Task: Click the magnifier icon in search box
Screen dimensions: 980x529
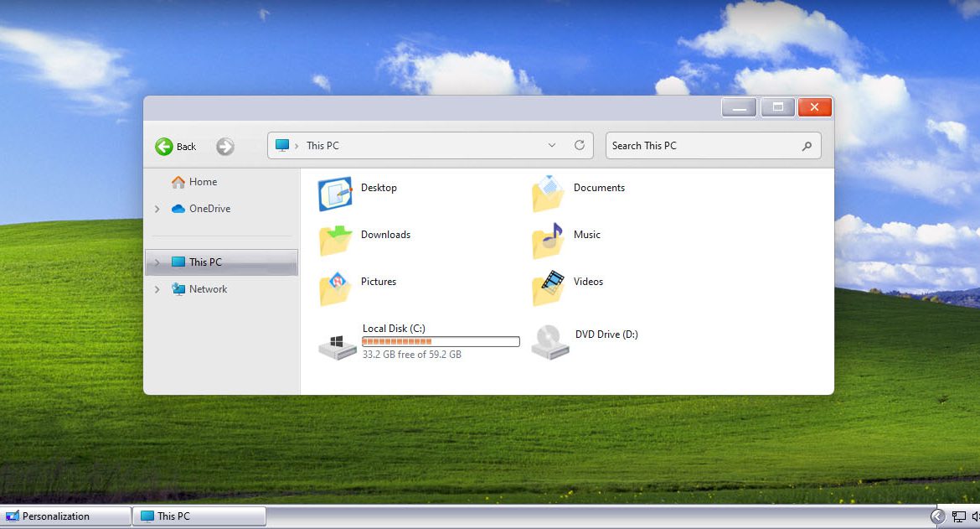Action: [x=807, y=146]
